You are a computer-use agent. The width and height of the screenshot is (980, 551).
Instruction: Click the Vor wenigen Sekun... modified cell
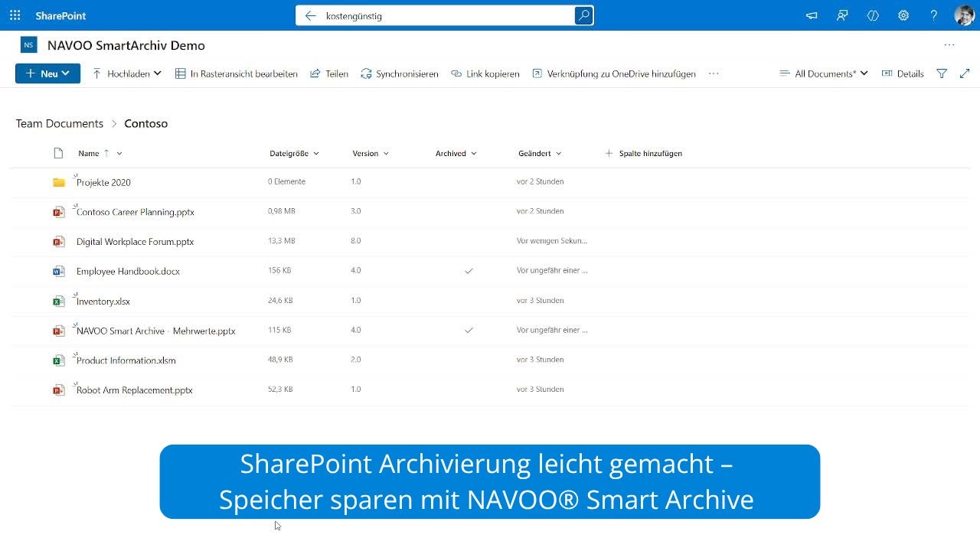click(552, 241)
